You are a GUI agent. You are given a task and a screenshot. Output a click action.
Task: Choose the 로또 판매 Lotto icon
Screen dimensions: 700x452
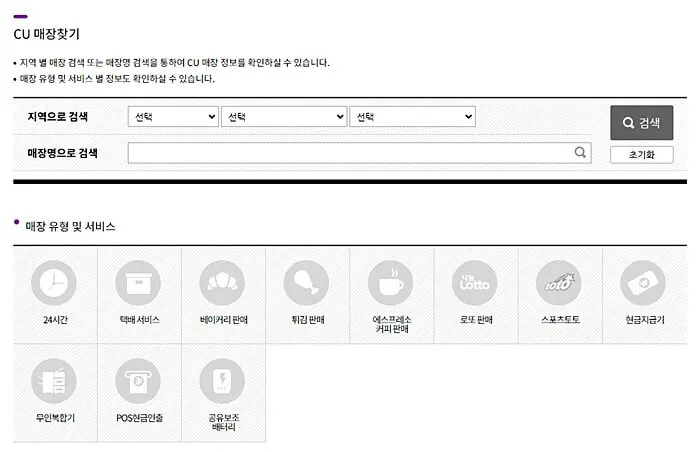475,283
